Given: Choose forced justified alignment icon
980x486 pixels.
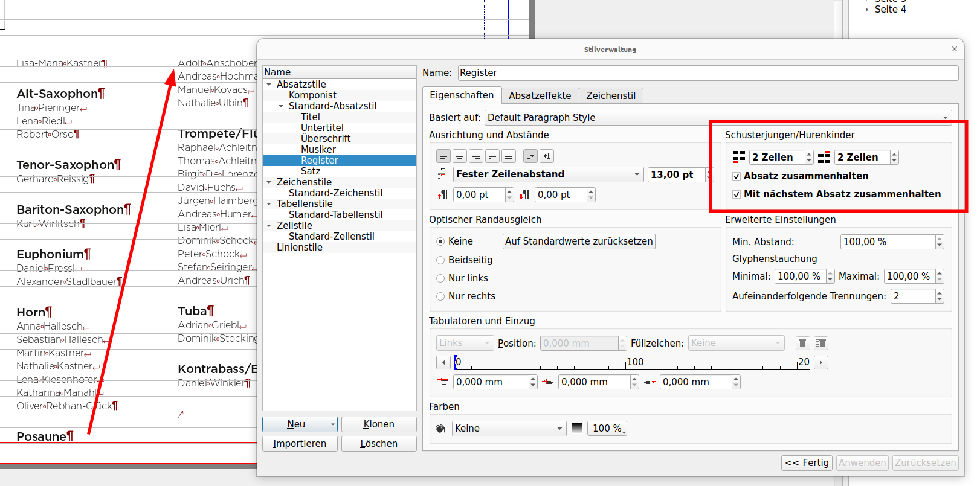Looking at the screenshot, I should [509, 156].
